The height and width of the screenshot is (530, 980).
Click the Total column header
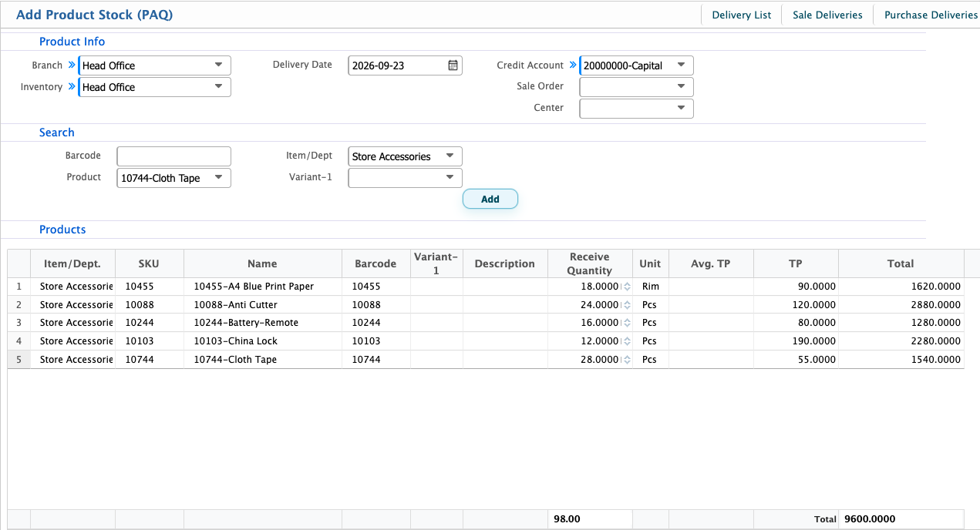click(x=901, y=263)
